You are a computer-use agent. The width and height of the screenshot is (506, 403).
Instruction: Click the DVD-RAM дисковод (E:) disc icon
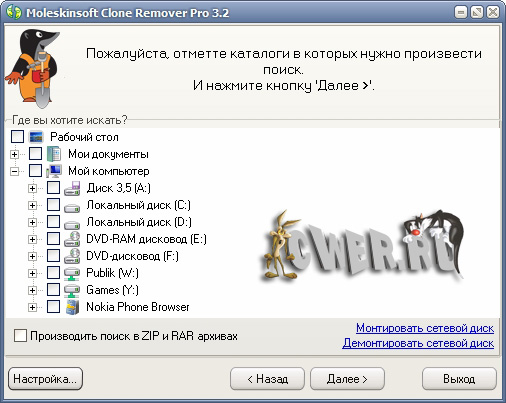click(x=72, y=239)
